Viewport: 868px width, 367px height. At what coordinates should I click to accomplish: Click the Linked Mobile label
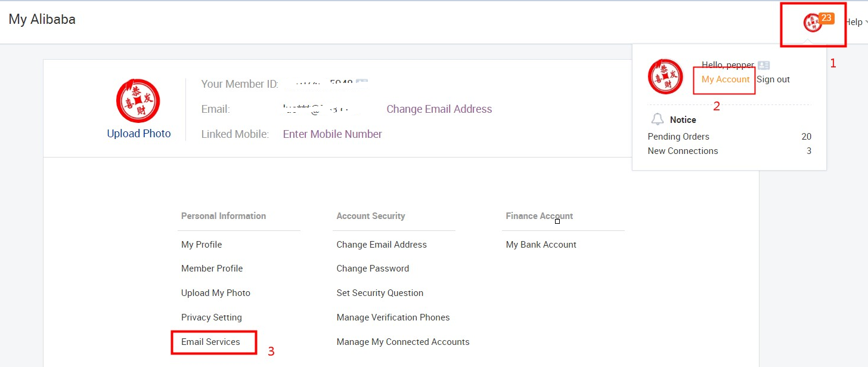(x=235, y=134)
